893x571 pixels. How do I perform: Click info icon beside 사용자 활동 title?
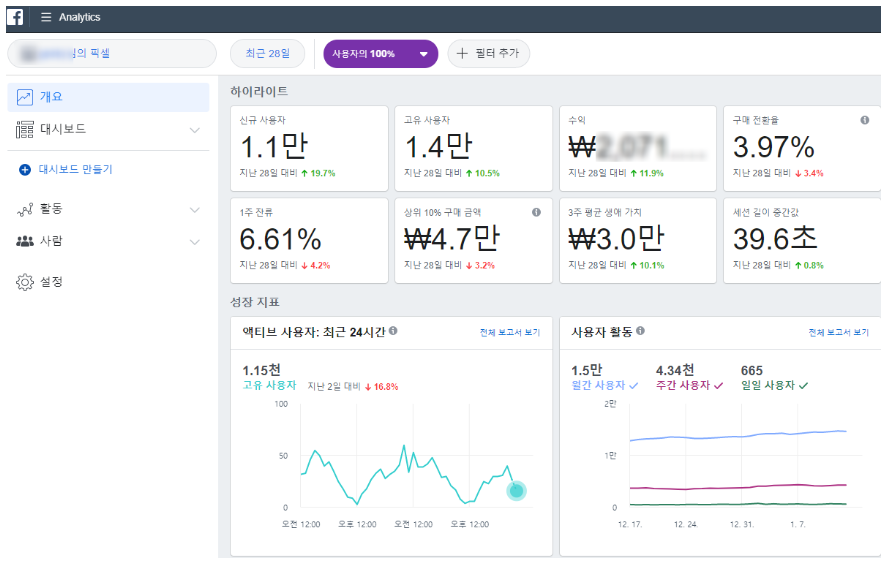point(640,331)
